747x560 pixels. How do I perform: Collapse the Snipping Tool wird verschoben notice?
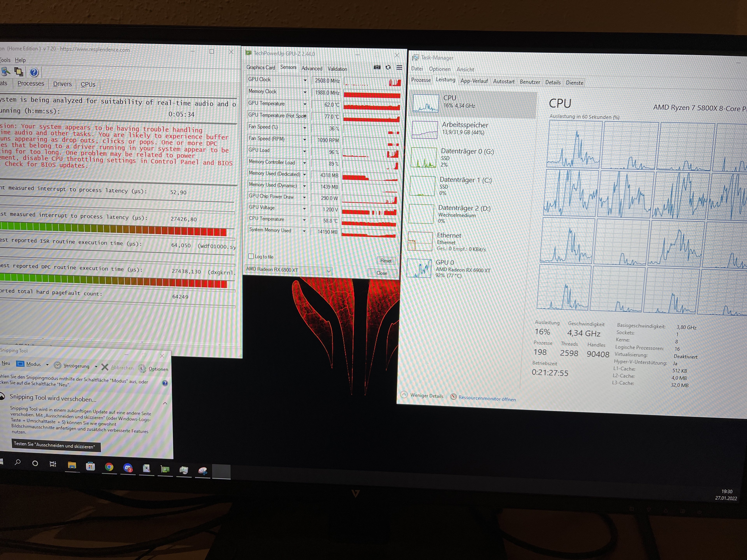pyautogui.click(x=165, y=403)
